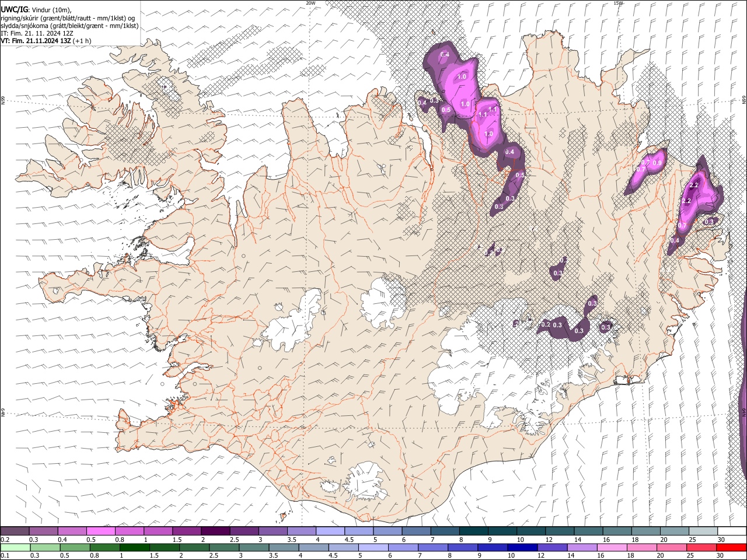Screen dimensions: 747x560
Task: Click the violet 14 swatch in the lower legend
Action: pyautogui.click(x=581, y=548)
